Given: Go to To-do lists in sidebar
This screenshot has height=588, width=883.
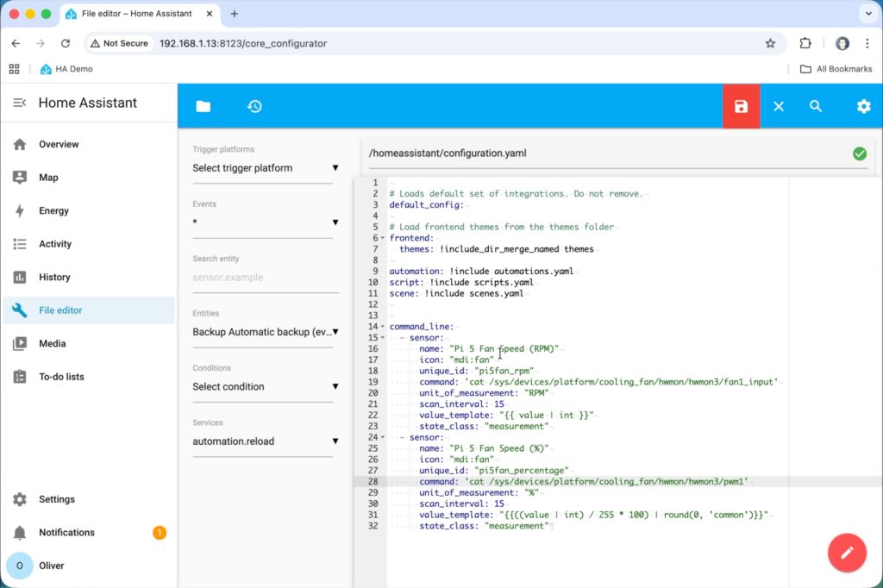Looking at the screenshot, I should point(61,377).
